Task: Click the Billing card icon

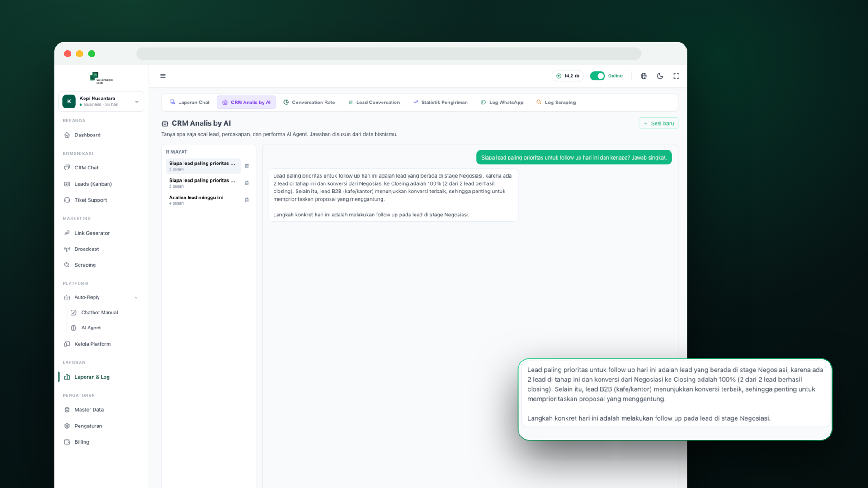Action: (x=67, y=442)
